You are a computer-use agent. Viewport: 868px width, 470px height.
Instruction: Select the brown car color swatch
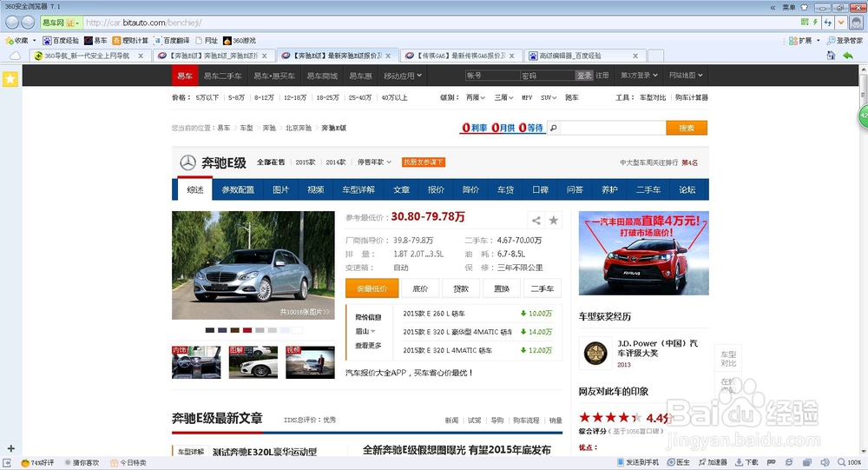[x=234, y=330]
